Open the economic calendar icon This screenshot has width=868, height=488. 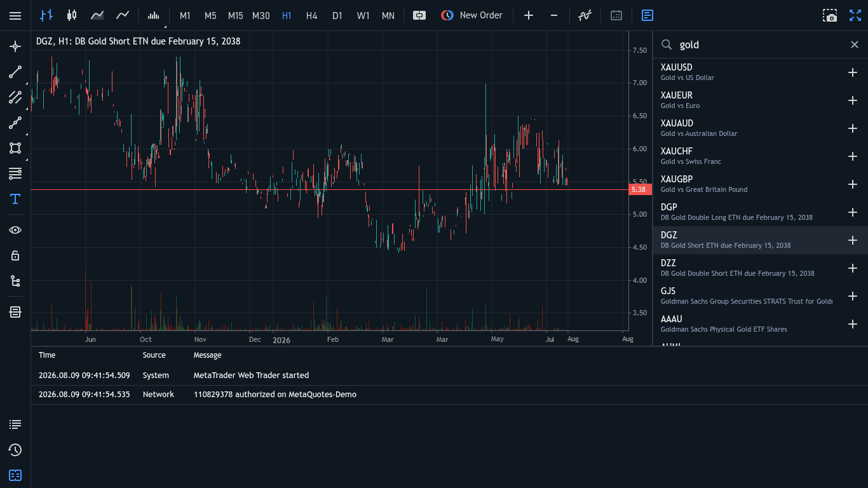(616, 15)
